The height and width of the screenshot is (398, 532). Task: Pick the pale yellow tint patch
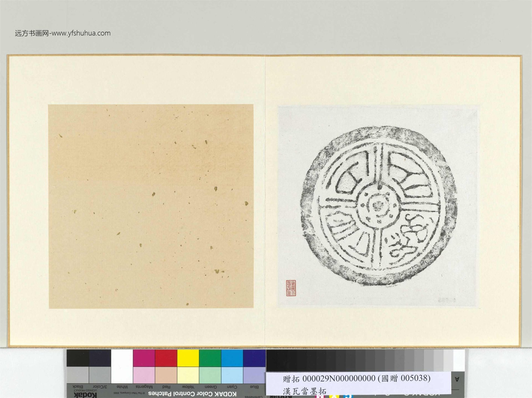pos(188,375)
